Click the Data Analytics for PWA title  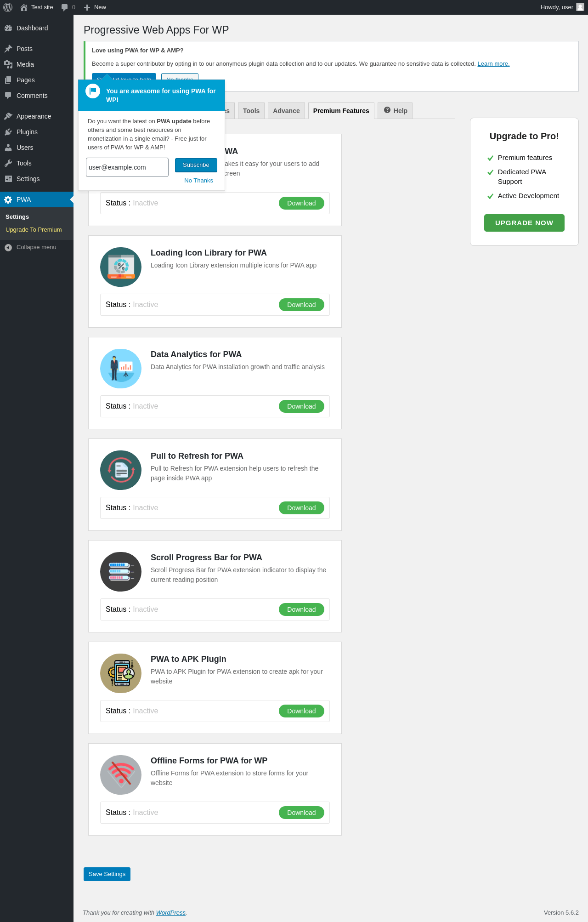(x=196, y=354)
